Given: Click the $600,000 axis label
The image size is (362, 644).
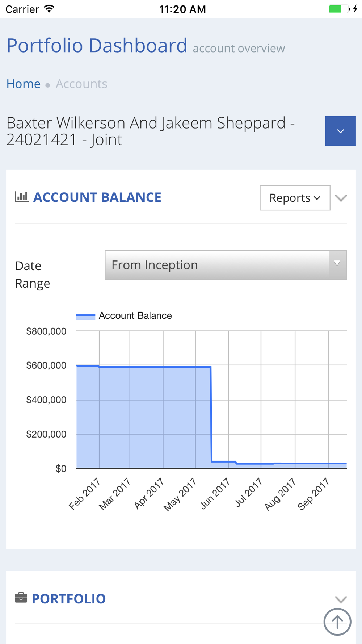Looking at the screenshot, I should point(46,365).
